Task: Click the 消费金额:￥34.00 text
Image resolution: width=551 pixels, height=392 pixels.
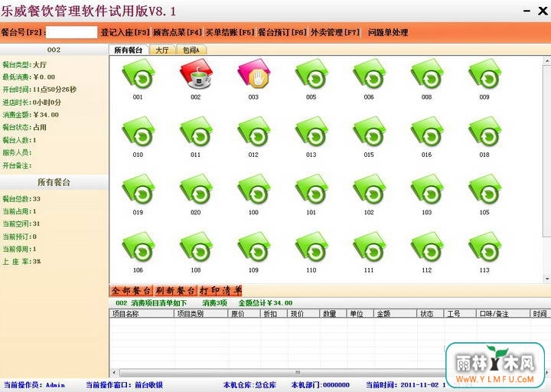Action: [31, 115]
